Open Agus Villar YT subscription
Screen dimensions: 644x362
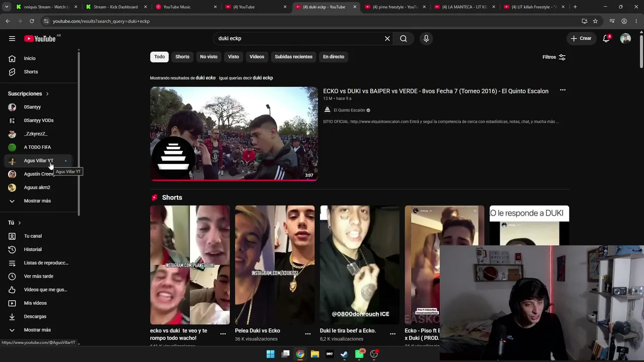pyautogui.click(x=39, y=160)
